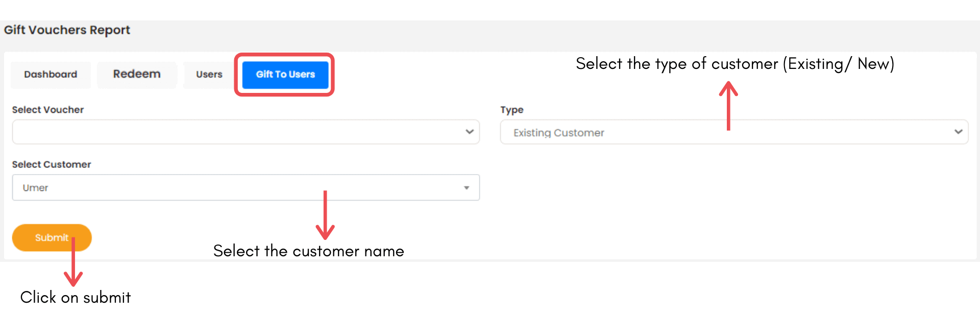Click the Select Voucher field label

click(x=48, y=110)
